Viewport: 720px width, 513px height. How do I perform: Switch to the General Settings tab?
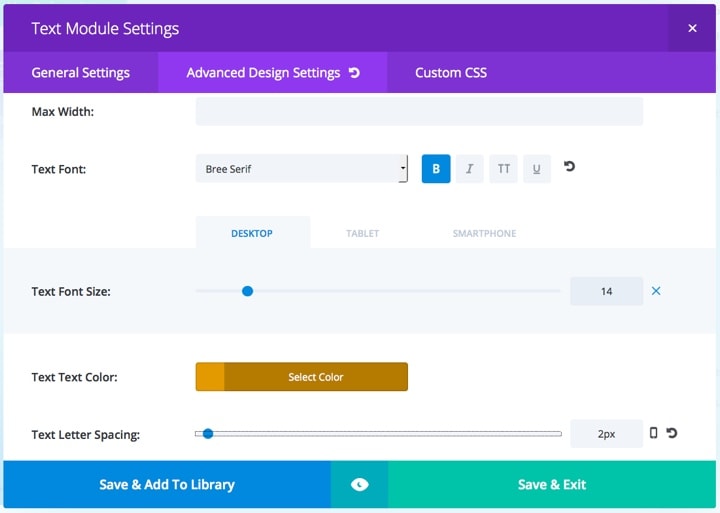click(81, 73)
